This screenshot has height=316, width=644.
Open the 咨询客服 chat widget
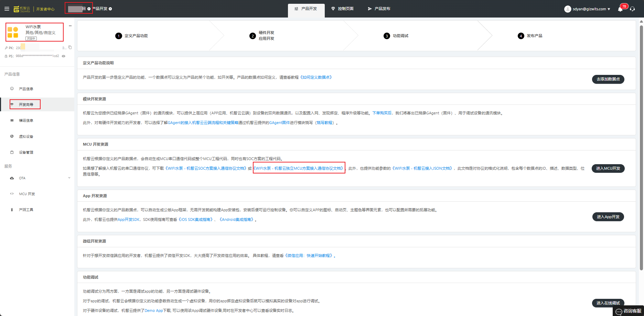[x=629, y=311]
